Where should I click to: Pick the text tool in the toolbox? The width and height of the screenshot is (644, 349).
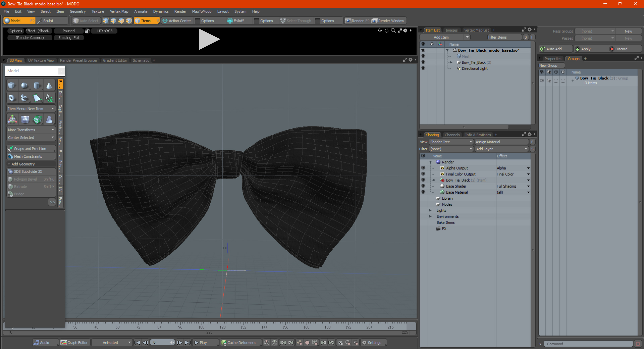point(49,98)
